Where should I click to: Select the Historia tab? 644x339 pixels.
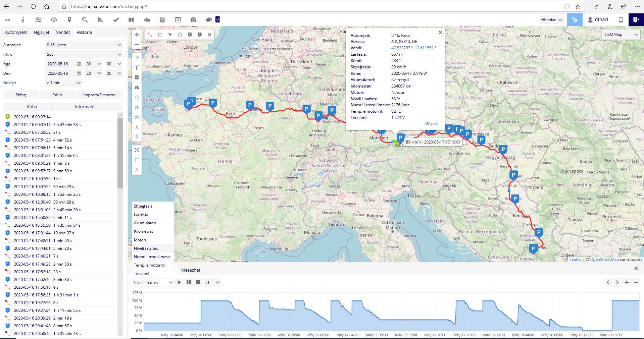[x=84, y=33]
